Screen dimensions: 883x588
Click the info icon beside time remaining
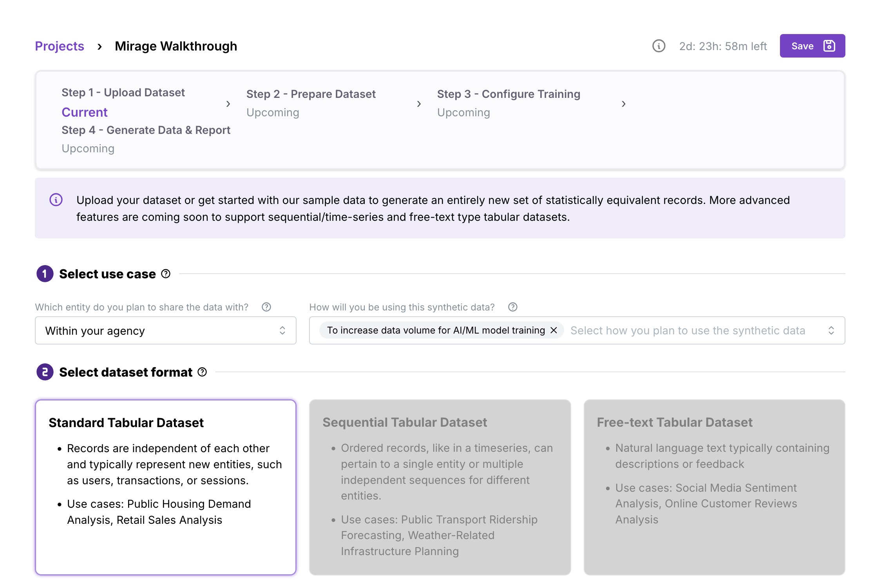(x=659, y=46)
